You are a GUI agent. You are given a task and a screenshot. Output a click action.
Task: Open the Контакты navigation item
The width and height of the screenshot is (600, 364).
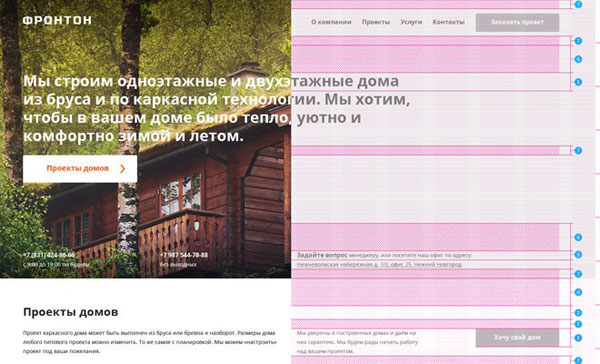click(x=448, y=22)
